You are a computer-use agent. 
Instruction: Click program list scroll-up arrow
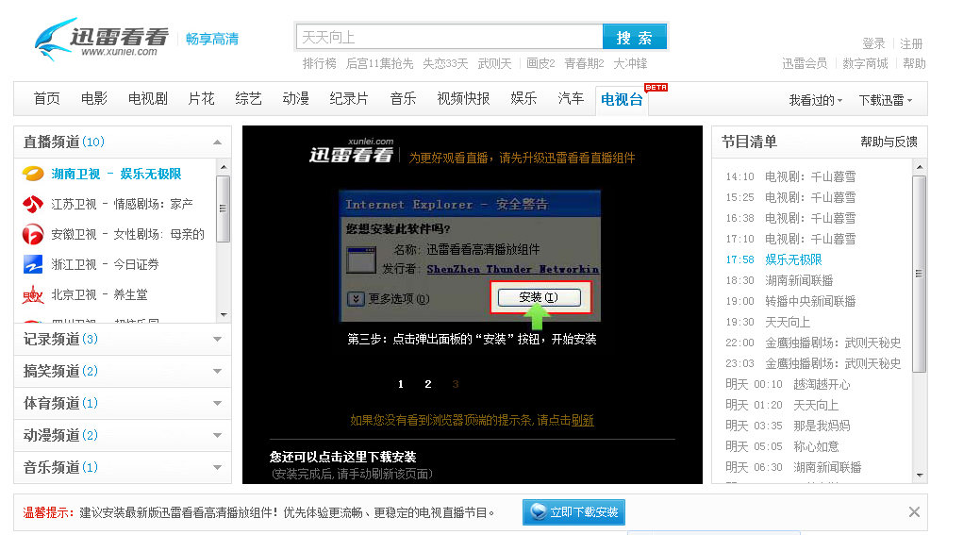click(920, 167)
